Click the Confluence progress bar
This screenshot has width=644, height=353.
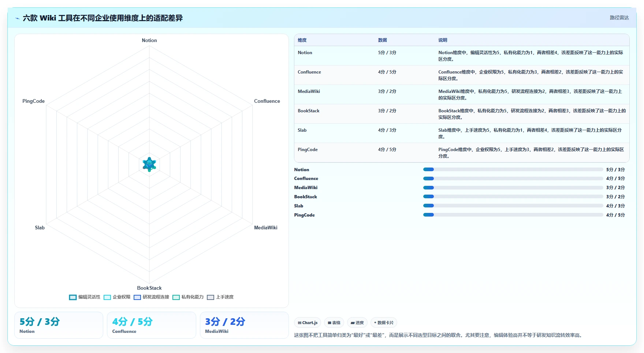(513, 179)
